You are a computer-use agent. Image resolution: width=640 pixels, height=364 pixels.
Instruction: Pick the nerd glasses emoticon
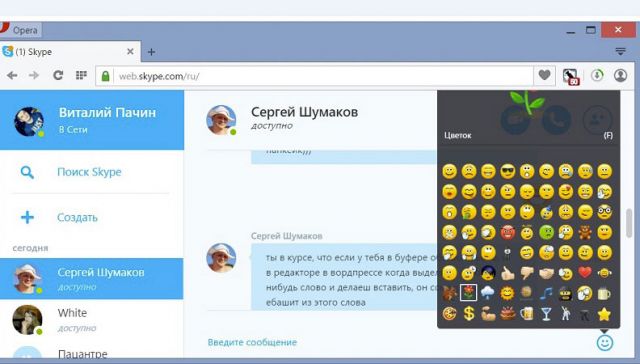pyautogui.click(x=604, y=212)
